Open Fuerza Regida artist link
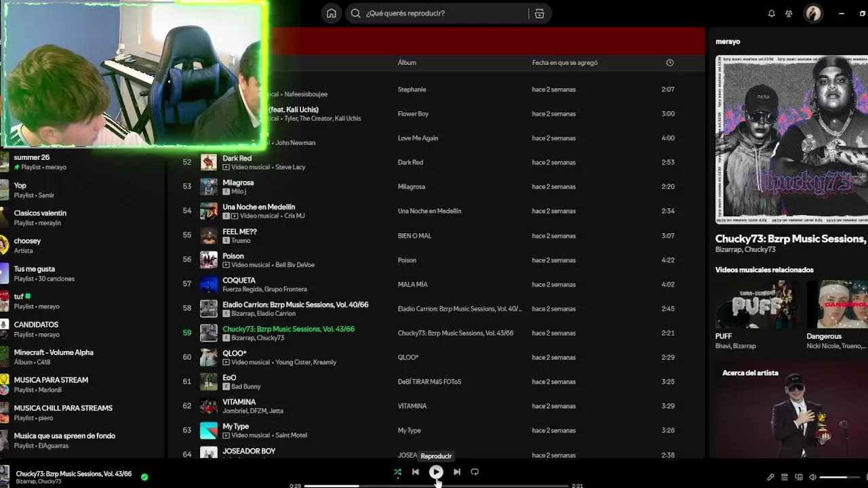The width and height of the screenshot is (868, 488). pos(242,289)
